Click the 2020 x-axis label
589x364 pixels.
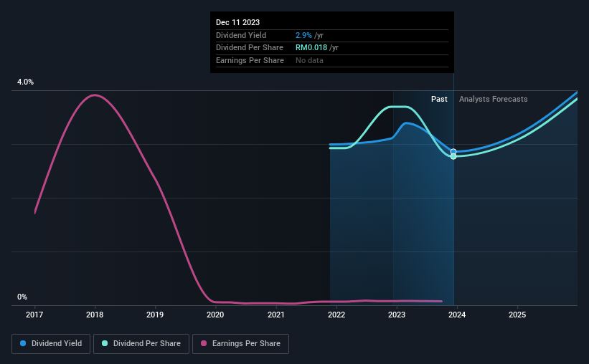pos(215,315)
